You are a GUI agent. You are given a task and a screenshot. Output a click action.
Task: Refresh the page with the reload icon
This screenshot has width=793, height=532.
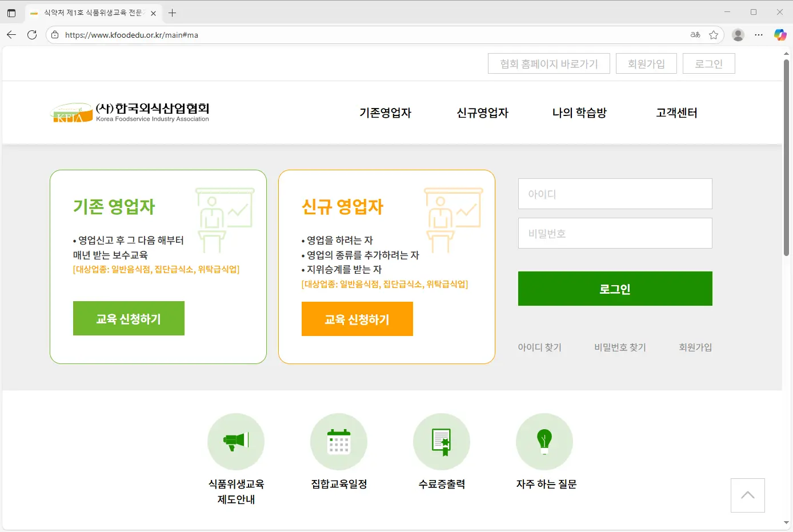(x=32, y=35)
